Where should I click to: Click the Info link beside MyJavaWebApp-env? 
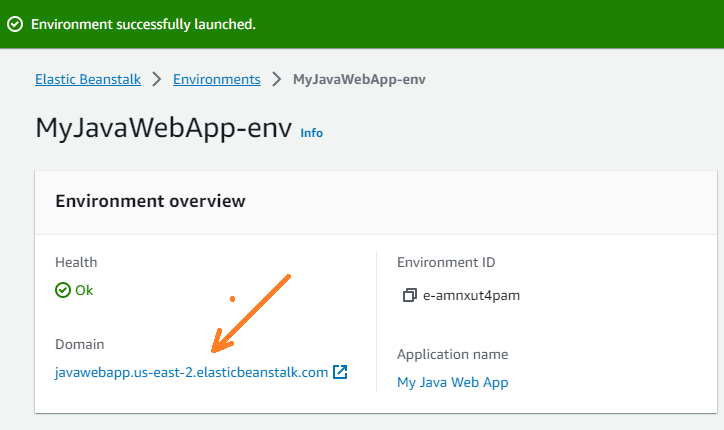312,133
